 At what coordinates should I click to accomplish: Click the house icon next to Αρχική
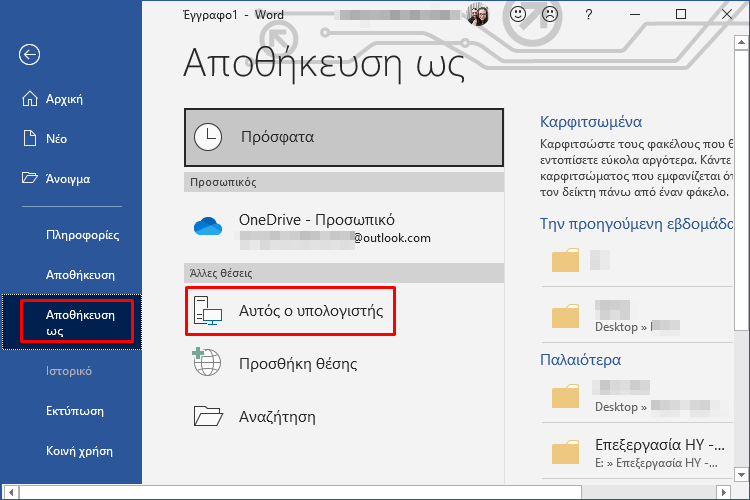point(30,99)
